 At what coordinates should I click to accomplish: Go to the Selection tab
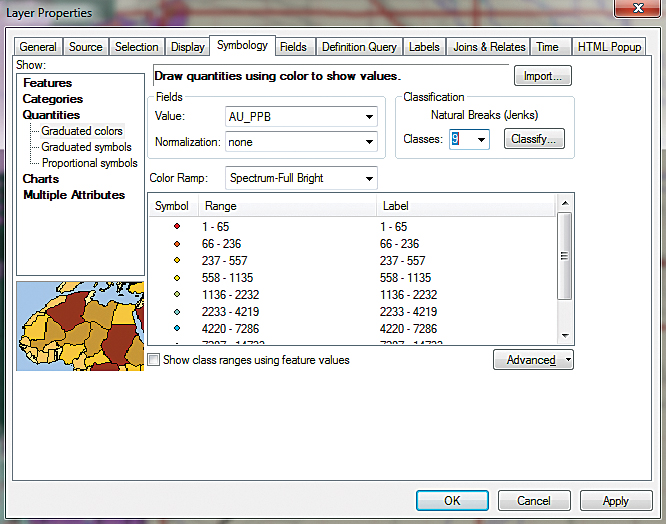136,47
